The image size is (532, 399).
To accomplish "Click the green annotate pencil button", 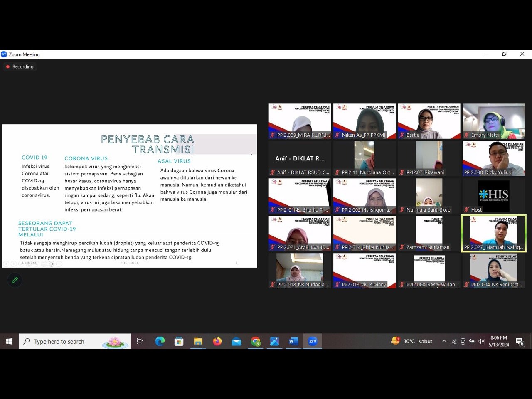I will tap(15, 280).
